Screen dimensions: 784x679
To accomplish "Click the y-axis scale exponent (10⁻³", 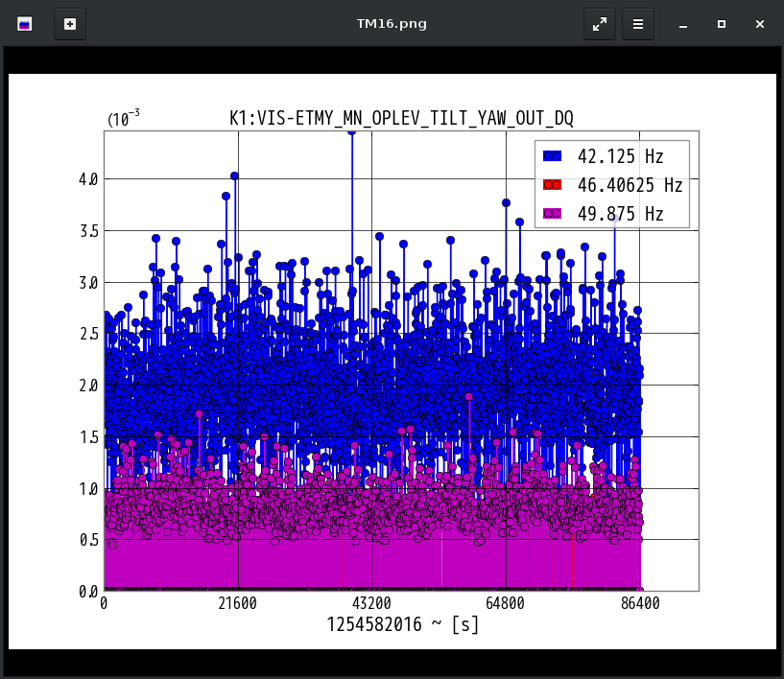I will click(124, 118).
